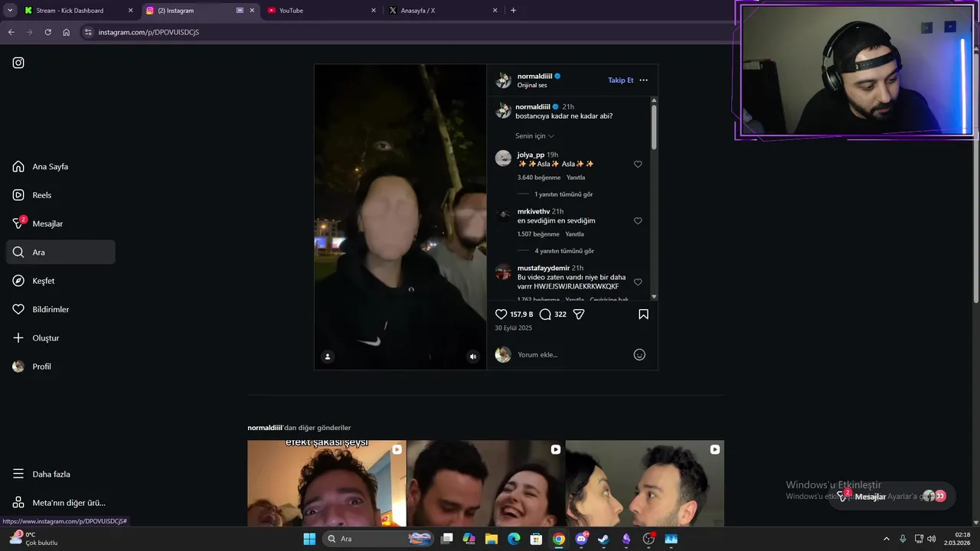Select the Ara search item in sidebar

(60, 253)
